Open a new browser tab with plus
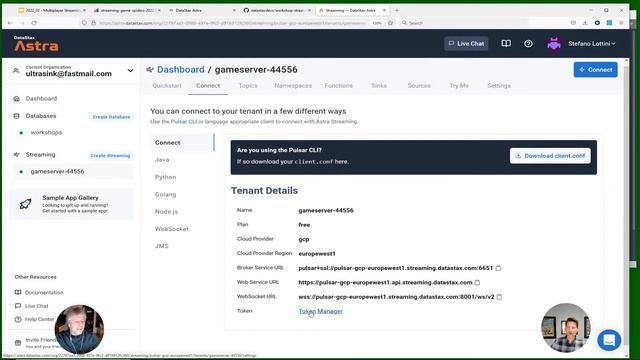Screen dimensions: 640x360 pos(397,10)
